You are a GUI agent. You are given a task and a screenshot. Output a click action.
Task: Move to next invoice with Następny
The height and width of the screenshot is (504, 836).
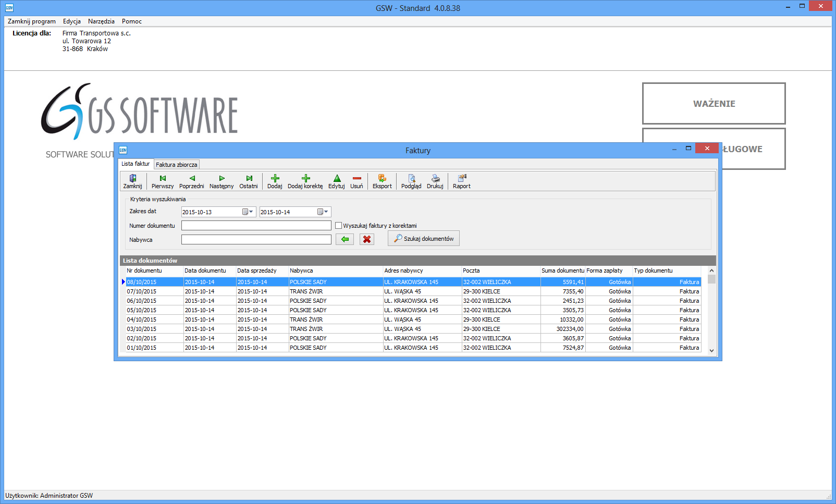coord(222,181)
